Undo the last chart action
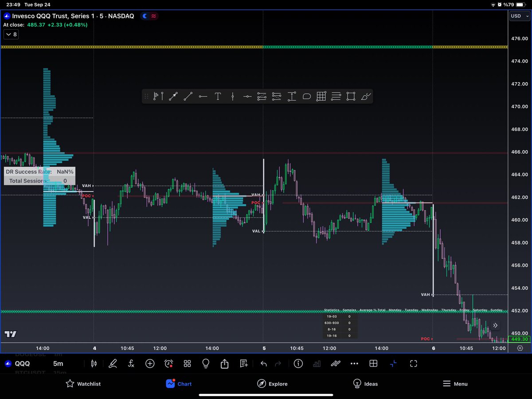Viewport: 532px width, 399px height. (x=263, y=363)
